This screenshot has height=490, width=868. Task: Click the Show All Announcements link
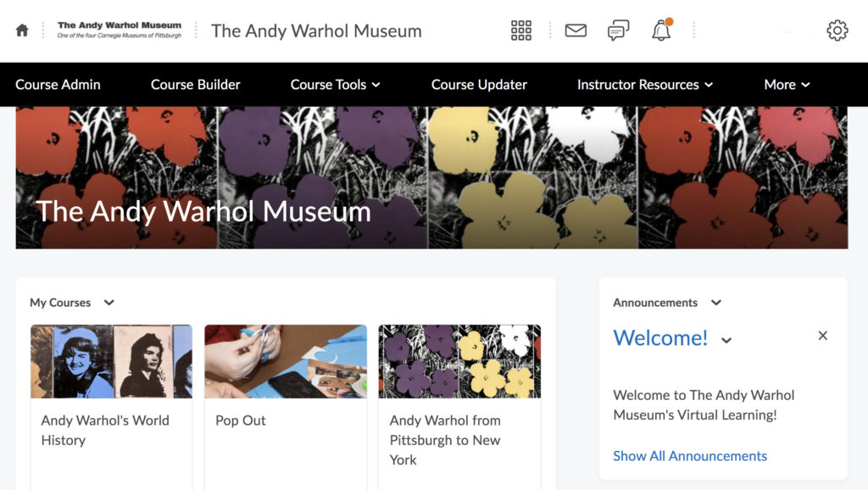click(x=689, y=455)
